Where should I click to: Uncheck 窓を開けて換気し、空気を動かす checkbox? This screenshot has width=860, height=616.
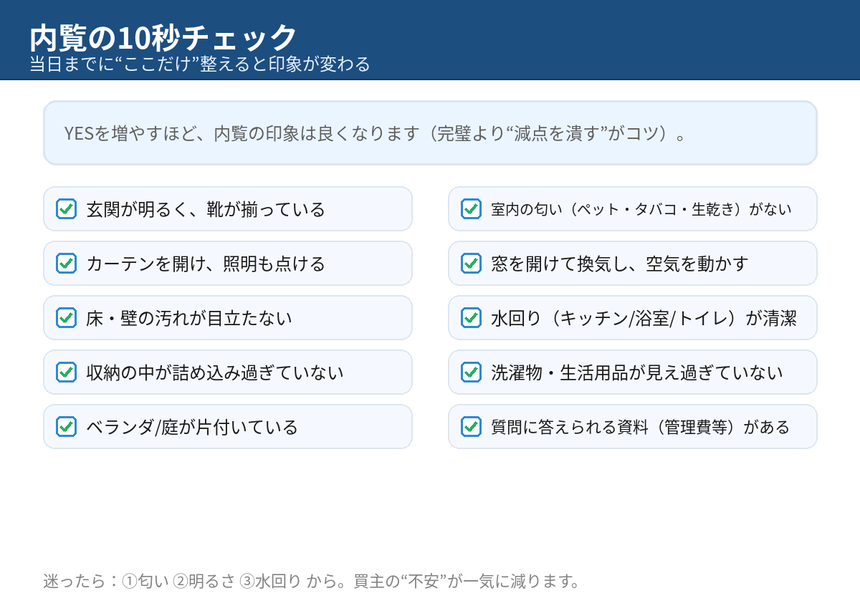pyautogui.click(x=472, y=264)
